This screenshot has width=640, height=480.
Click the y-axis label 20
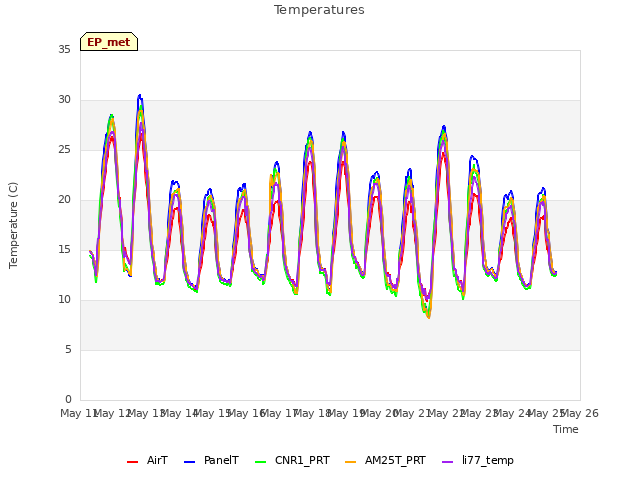64,200
